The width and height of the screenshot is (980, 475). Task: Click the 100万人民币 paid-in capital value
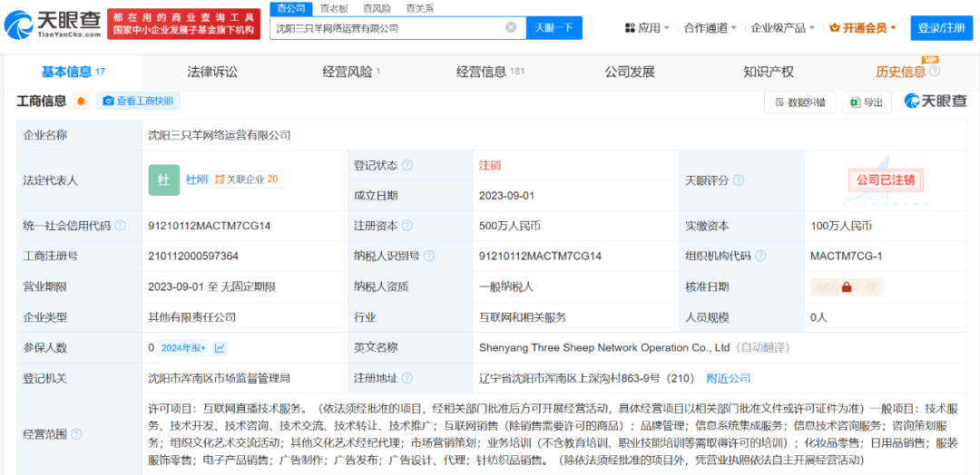[x=840, y=226]
